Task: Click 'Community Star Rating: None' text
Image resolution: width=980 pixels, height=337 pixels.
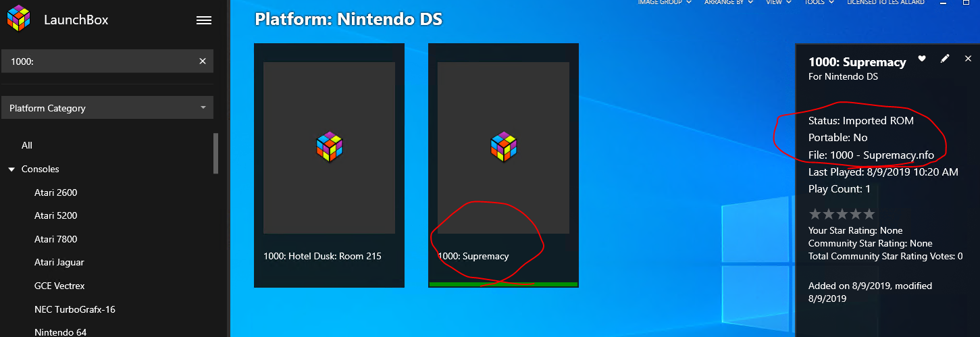Action: click(871, 243)
